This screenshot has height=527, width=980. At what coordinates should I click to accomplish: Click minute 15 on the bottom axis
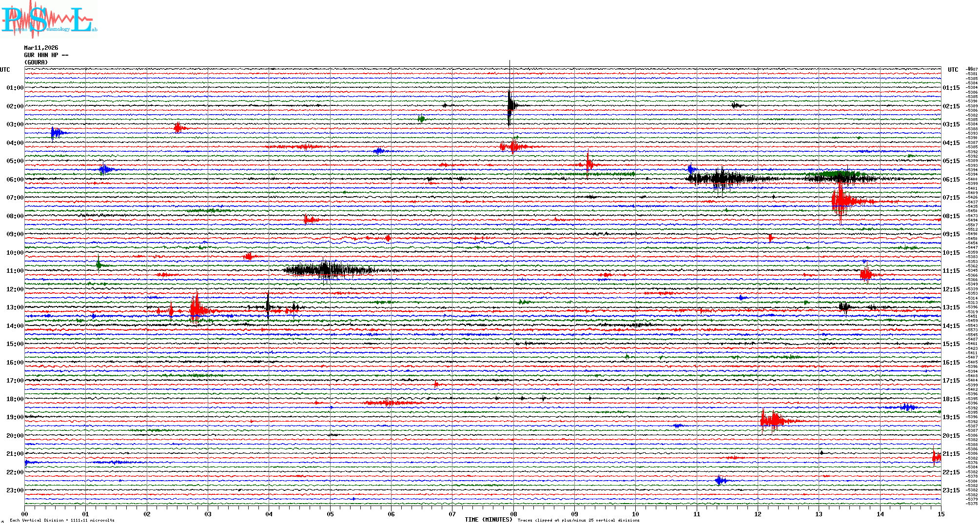[941, 514]
